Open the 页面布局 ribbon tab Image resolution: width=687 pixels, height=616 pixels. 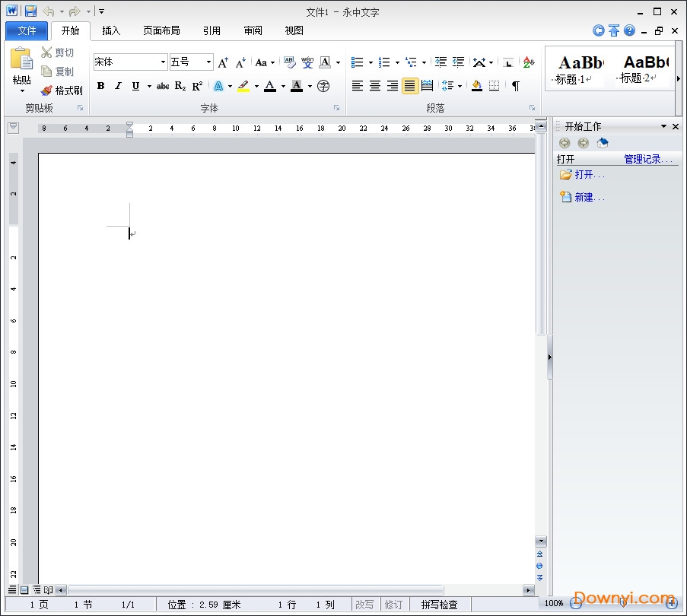(161, 31)
